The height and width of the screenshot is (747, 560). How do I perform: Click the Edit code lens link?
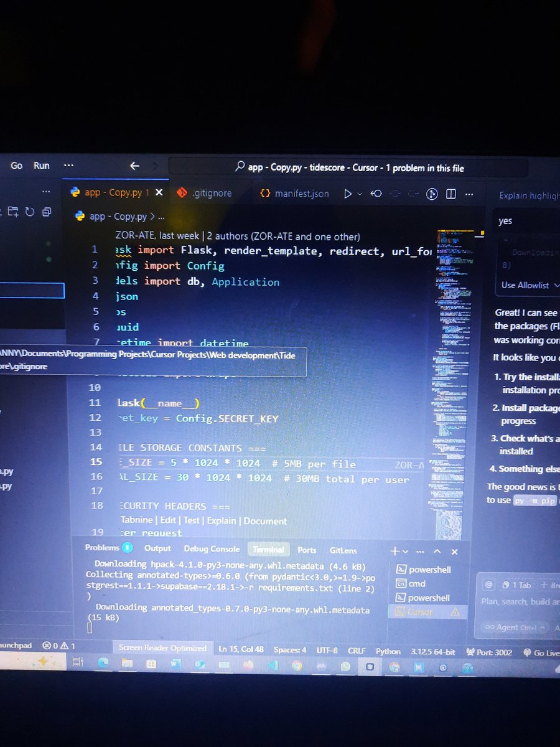tap(168, 521)
